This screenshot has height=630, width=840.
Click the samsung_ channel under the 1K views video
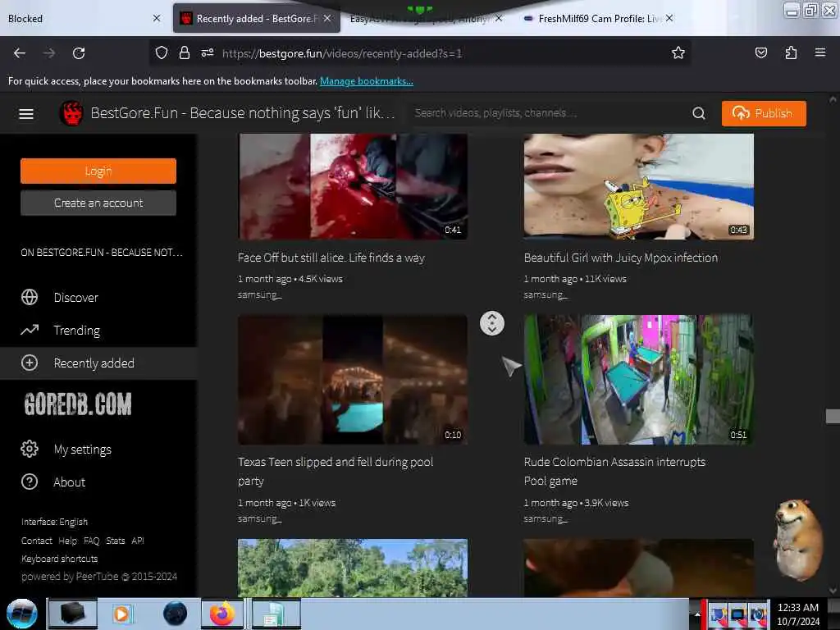tap(259, 518)
